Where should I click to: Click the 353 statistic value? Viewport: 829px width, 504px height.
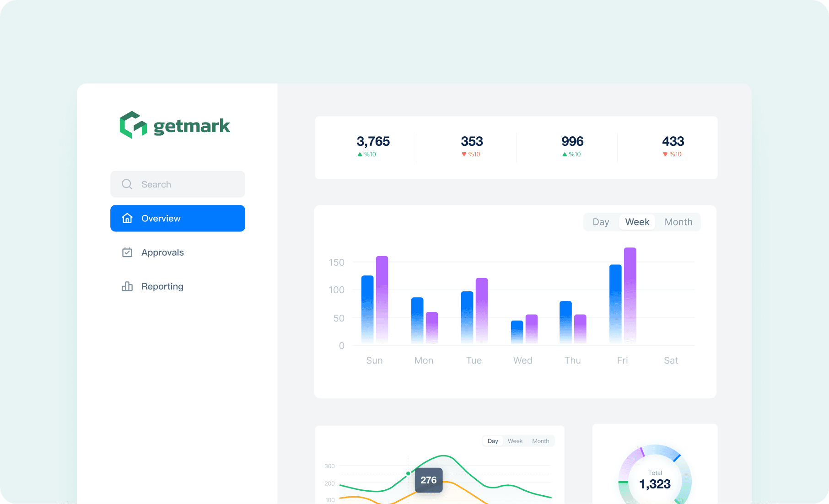[472, 141]
